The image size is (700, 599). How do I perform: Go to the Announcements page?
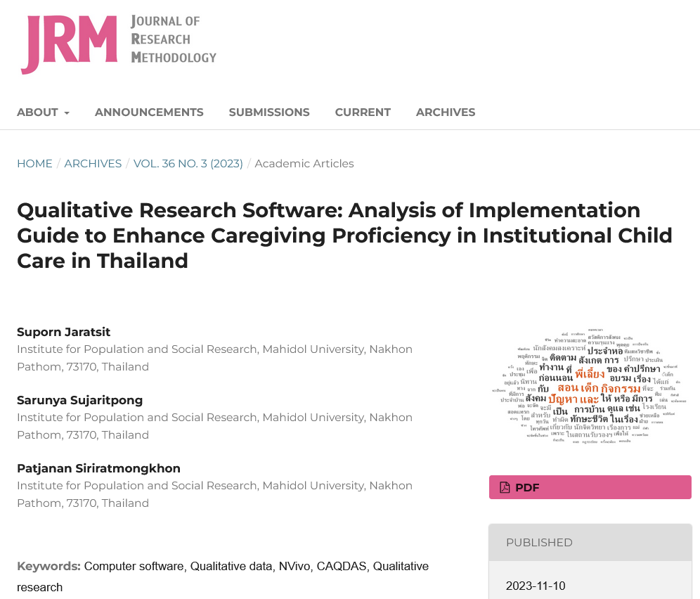click(149, 112)
